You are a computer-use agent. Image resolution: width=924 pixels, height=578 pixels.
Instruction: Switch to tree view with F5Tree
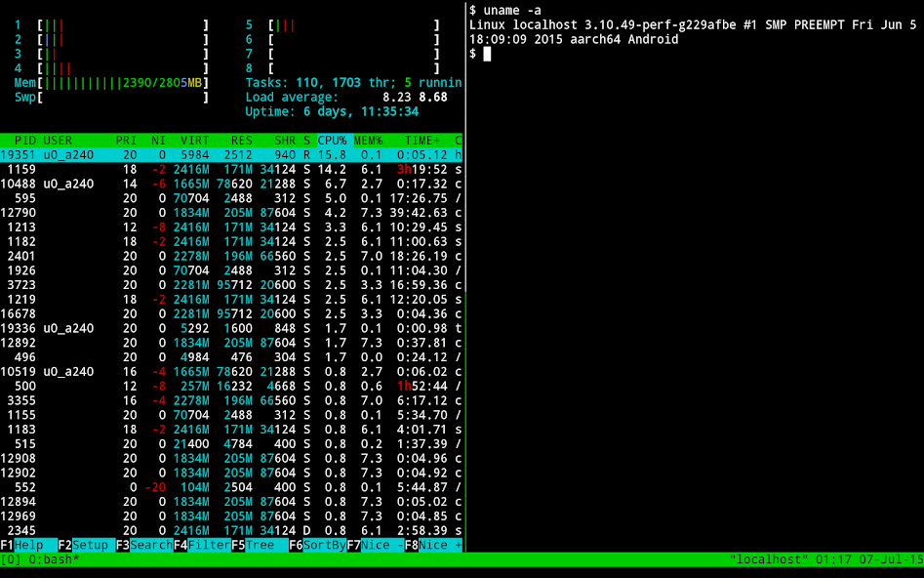click(252, 545)
